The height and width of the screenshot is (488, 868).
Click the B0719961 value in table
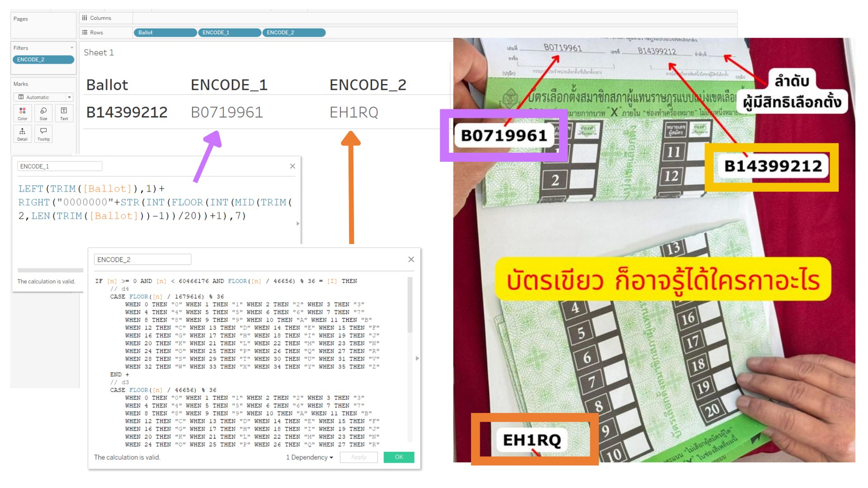(227, 112)
